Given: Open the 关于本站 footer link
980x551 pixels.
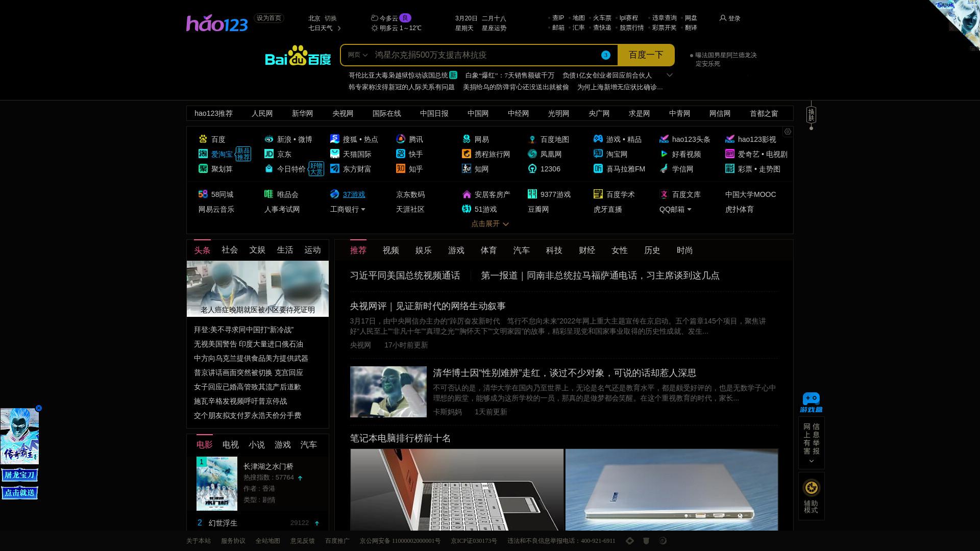Looking at the screenshot, I should pyautogui.click(x=199, y=541).
